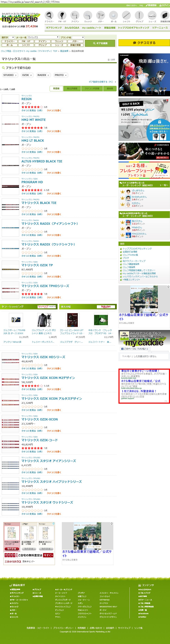Screen dimensions: 170x644
Task: Open ALTUS HYBRID BLACK TIE thumbnail
Action: (10, 165)
